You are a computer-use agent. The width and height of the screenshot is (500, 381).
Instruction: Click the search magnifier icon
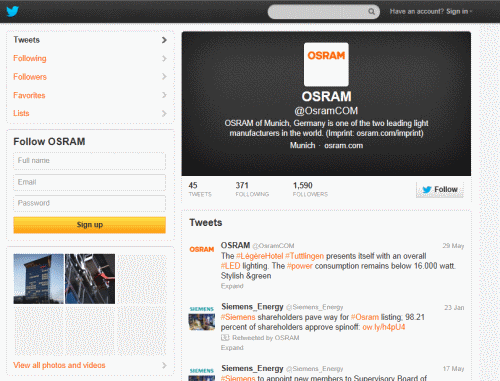point(371,12)
